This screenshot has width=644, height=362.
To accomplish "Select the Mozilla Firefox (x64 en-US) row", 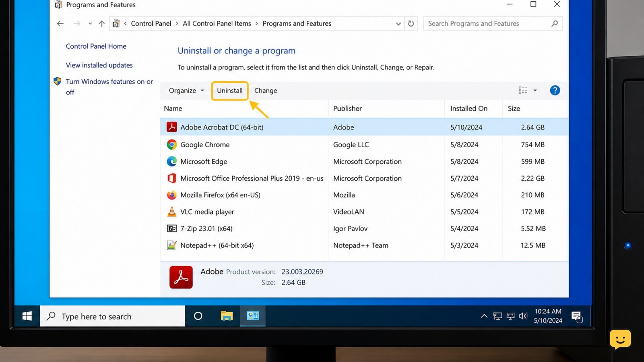I will click(364, 195).
